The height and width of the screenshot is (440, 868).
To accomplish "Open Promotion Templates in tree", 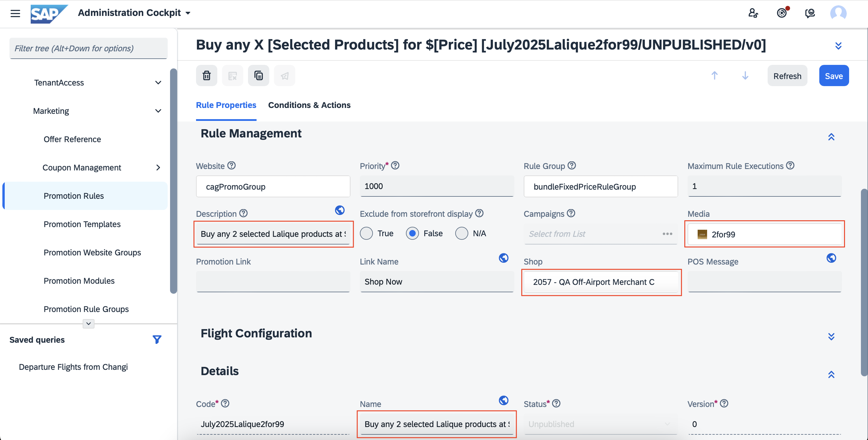I will [x=82, y=224].
